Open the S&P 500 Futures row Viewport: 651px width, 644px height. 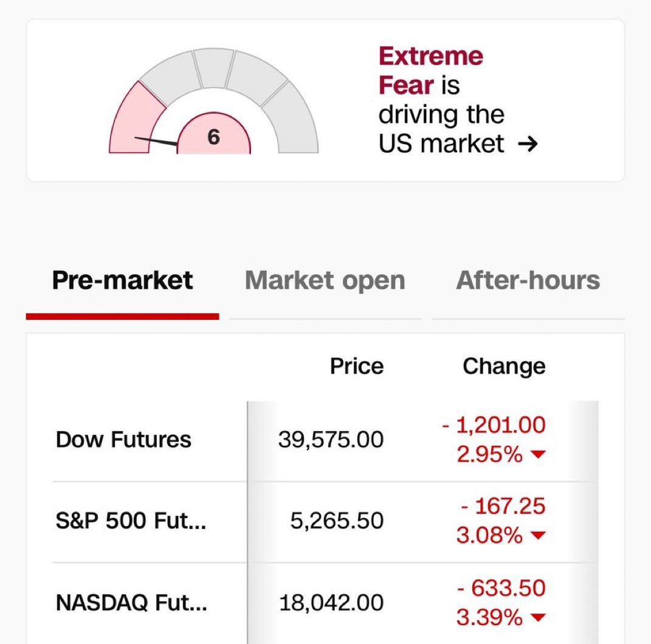[326, 521]
